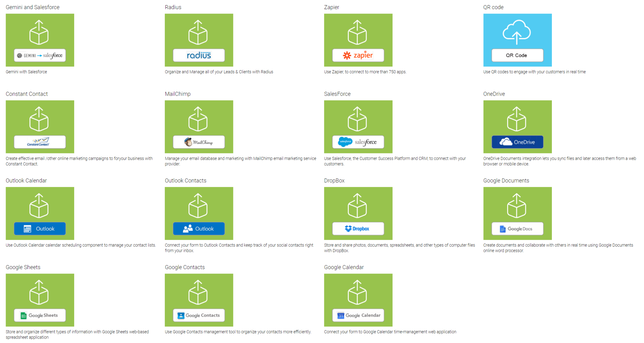Click the 'Constant Contact' heading
Screen dimensions: 644x343
(x=27, y=94)
